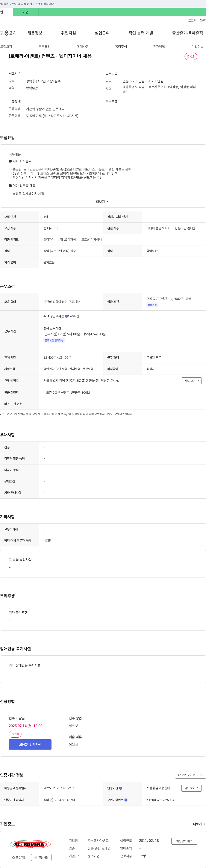Image resolution: width=206 pixels, height=868 pixels.
Task: Jump to the 모집요강 section tab
Action: [6, 47]
